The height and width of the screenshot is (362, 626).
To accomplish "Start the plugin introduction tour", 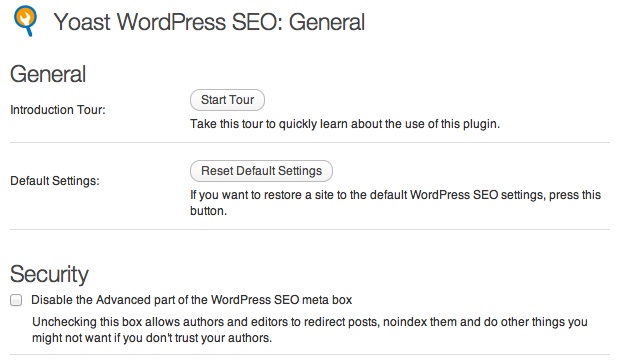I will coord(227,100).
